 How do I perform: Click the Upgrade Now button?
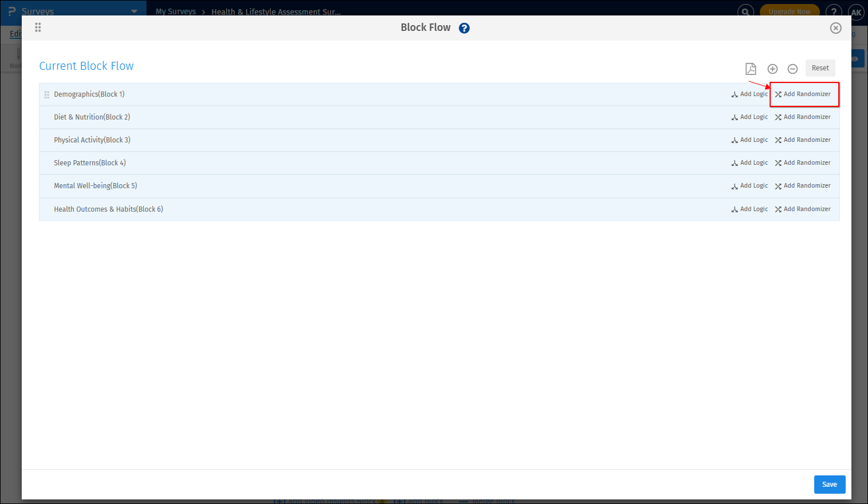pos(789,10)
